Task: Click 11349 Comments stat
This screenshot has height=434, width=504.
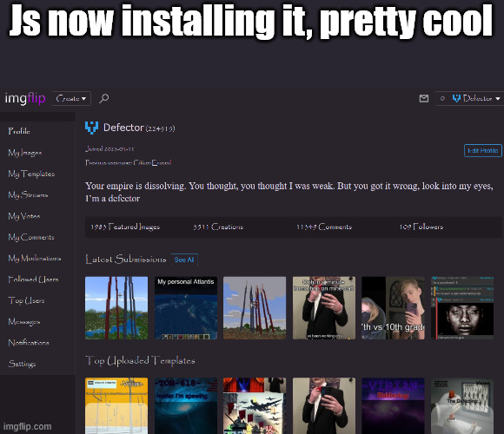Action: click(323, 227)
